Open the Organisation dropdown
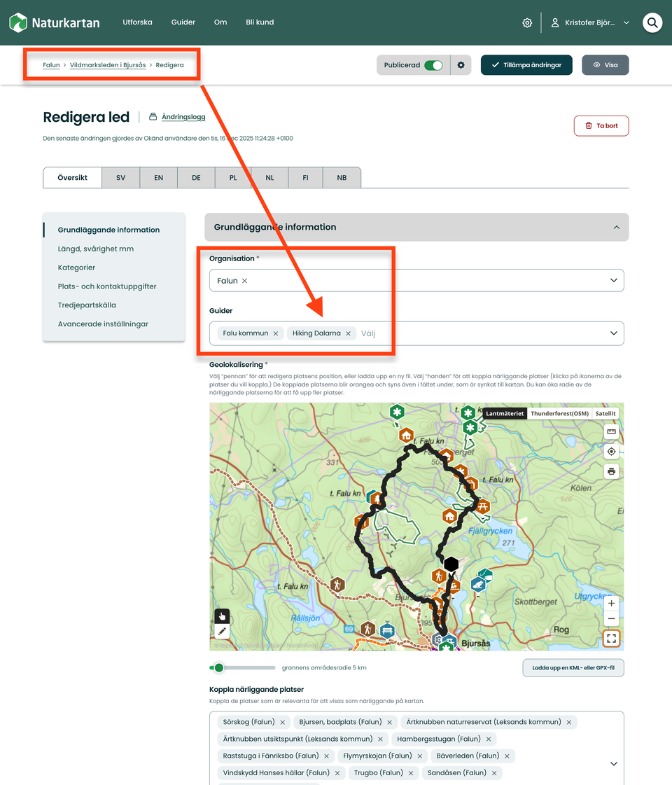Image resolution: width=672 pixels, height=785 pixels. 614,279
